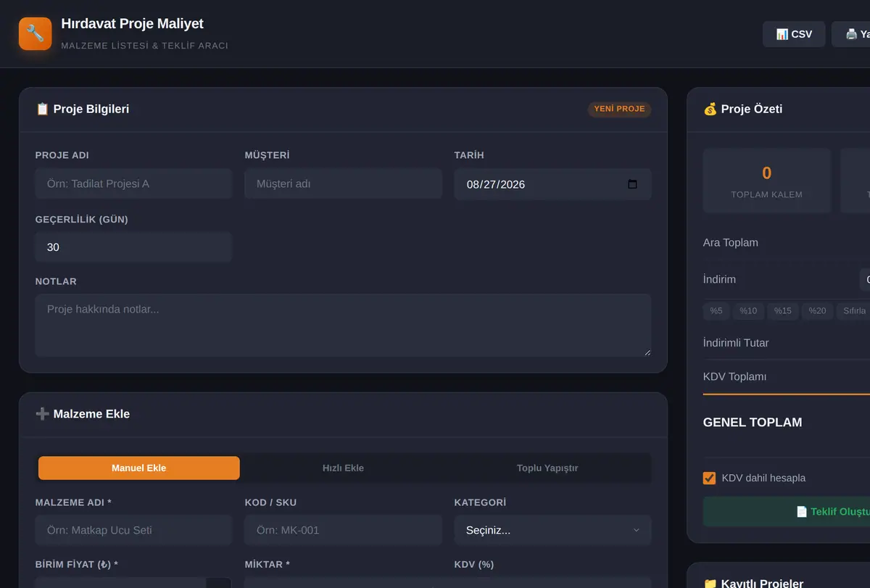Click the Hırdavat Proje Maliyet title

point(132,23)
